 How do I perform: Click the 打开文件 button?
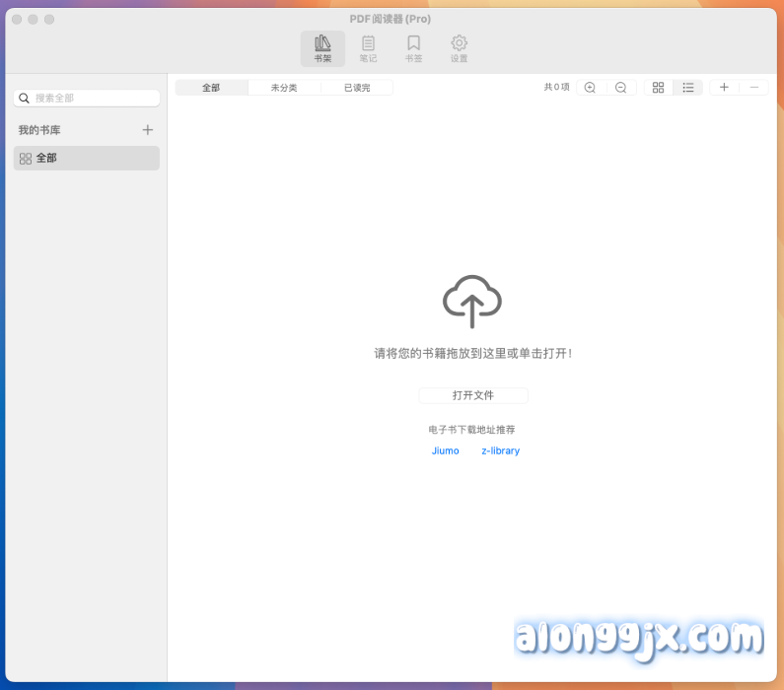(x=473, y=395)
